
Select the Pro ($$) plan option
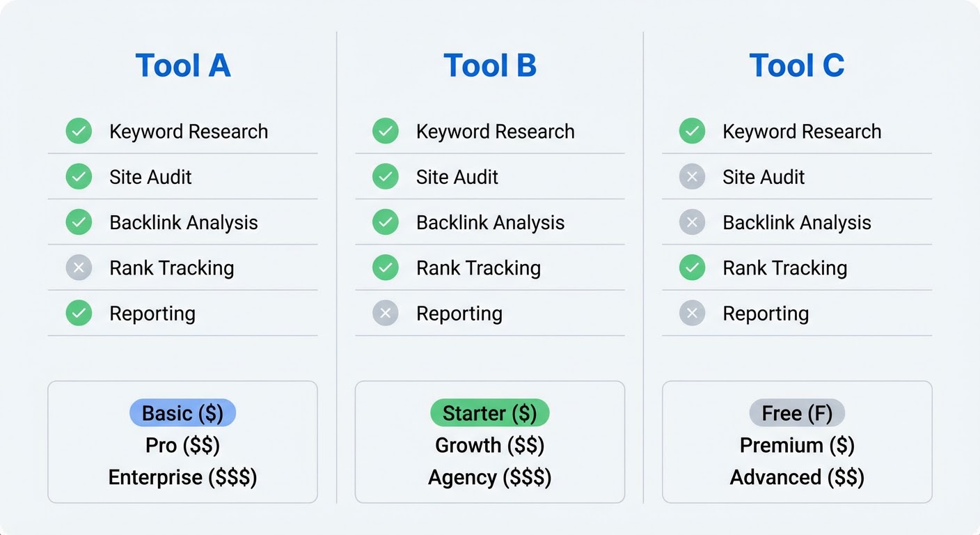click(x=182, y=445)
